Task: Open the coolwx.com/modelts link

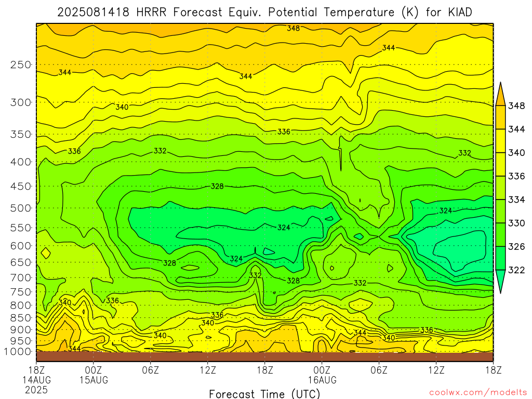Action: click(x=478, y=393)
